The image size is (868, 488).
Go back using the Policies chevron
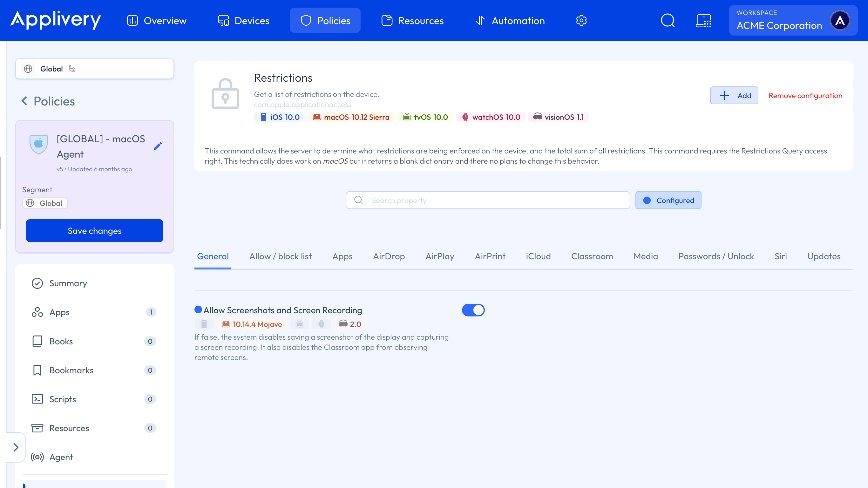[x=24, y=101]
